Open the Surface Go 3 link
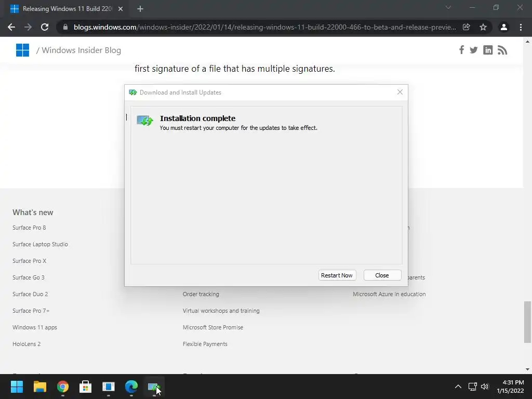The height and width of the screenshot is (399, 532). [29, 277]
